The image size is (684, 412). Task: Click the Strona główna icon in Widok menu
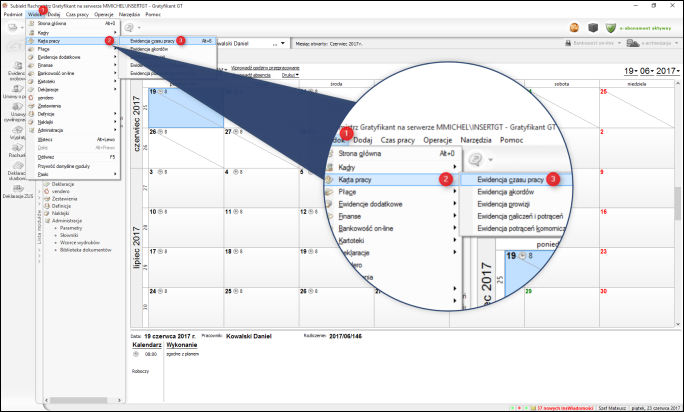point(31,23)
